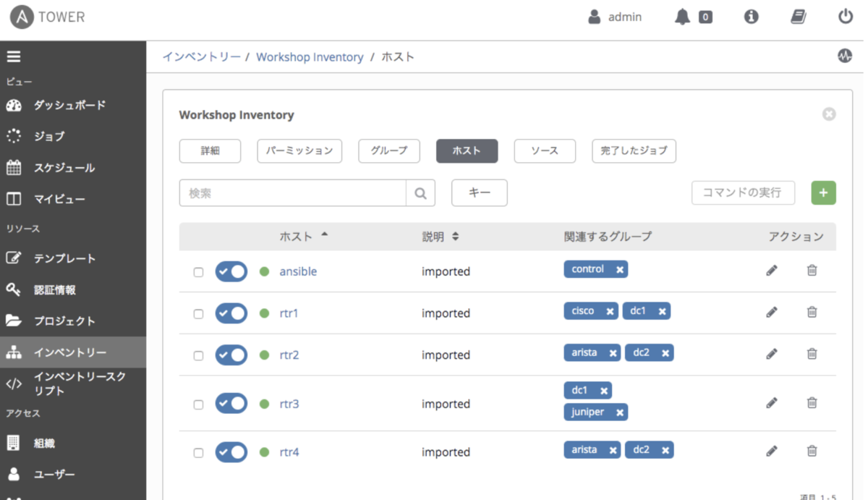868x500 pixels.
Task: Remove dc1 group from rtr1
Action: click(662, 311)
